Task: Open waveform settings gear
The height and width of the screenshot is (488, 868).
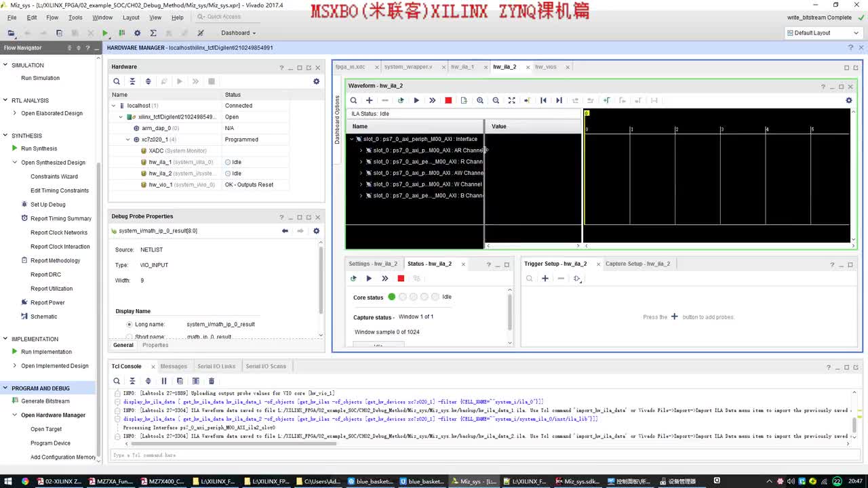Action: 848,100
